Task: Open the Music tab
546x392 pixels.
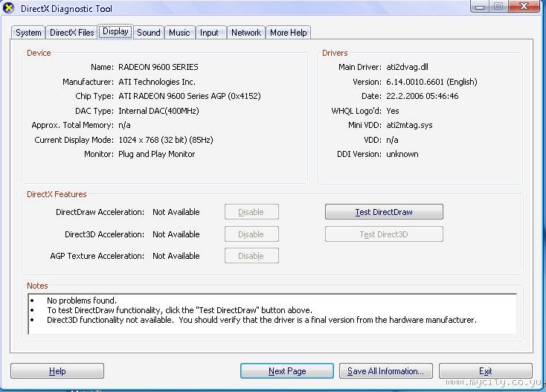Action: click(179, 33)
